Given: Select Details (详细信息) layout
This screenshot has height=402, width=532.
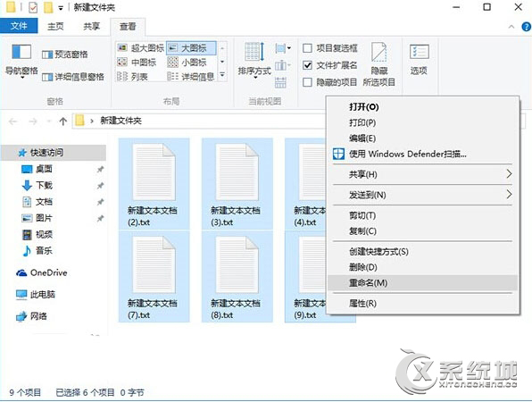Looking at the screenshot, I should point(191,77).
